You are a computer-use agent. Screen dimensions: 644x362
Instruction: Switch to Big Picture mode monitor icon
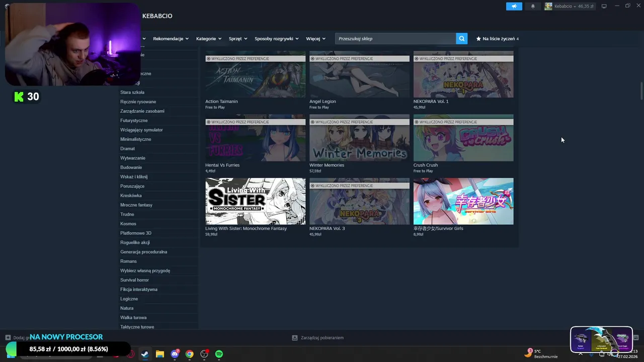[604, 6]
